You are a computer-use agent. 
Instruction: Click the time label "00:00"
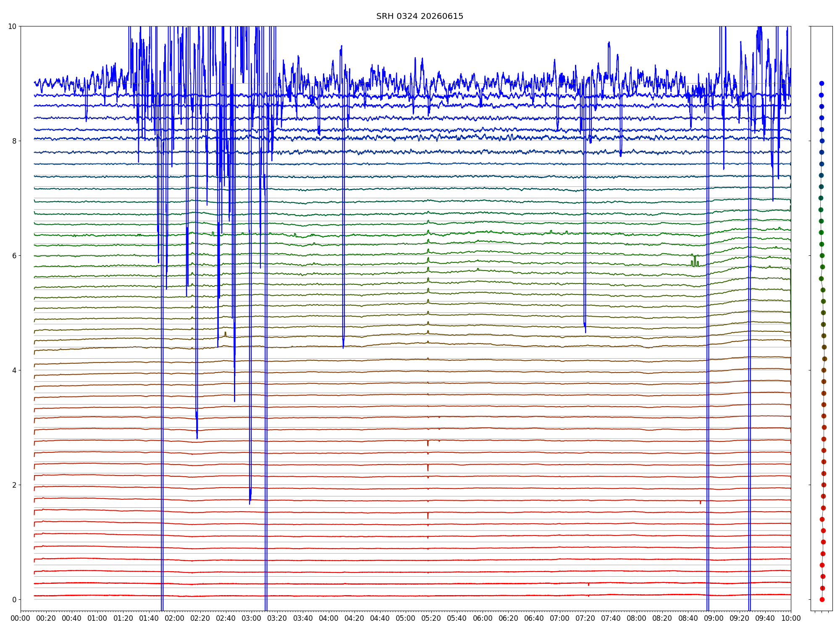(21, 619)
